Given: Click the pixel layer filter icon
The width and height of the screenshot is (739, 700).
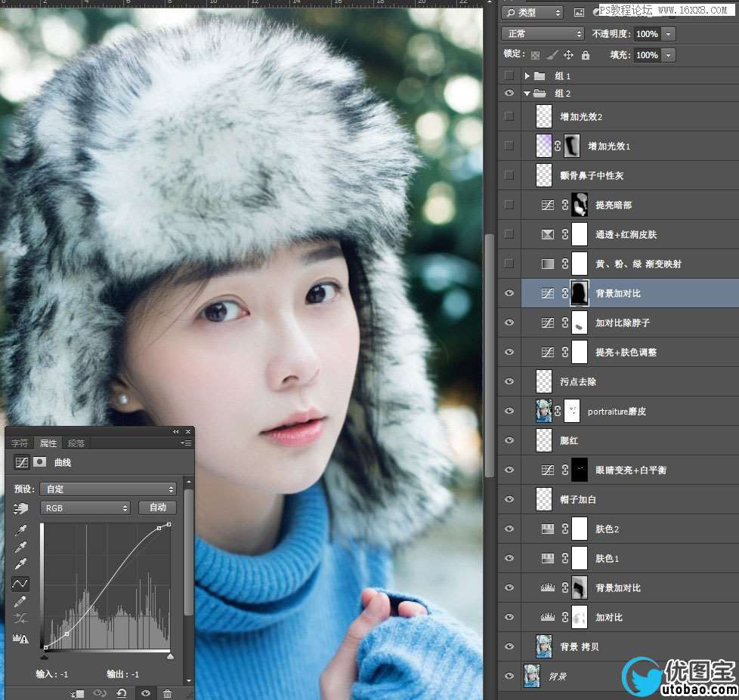Looking at the screenshot, I should [x=579, y=12].
